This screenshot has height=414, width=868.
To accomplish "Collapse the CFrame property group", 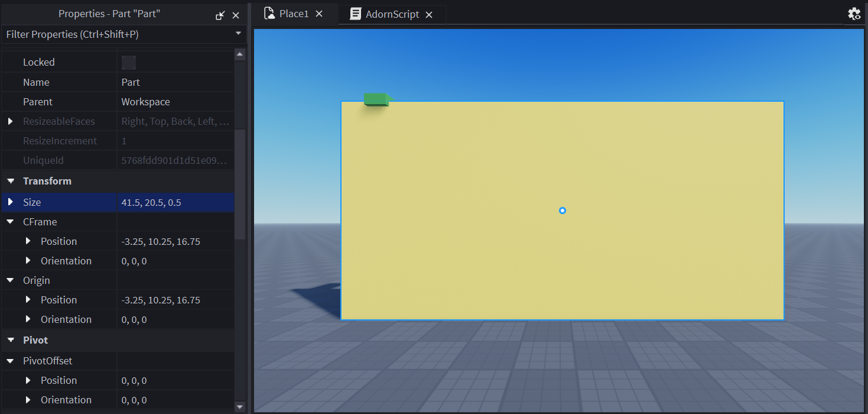I will pos(10,222).
